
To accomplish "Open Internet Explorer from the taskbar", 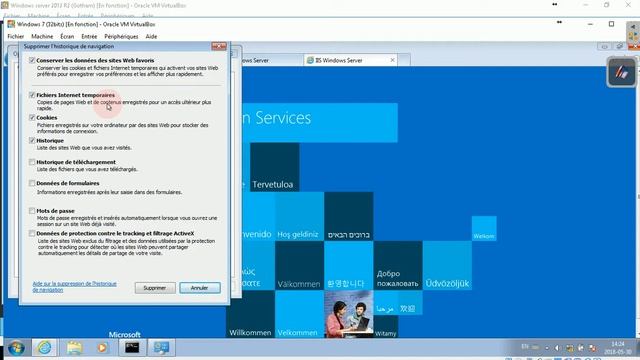I will [44, 348].
